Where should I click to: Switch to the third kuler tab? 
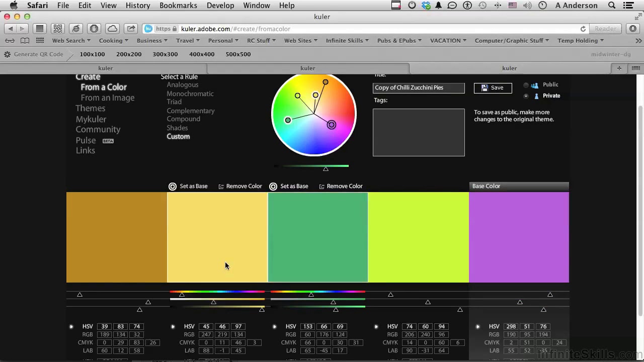point(510,68)
